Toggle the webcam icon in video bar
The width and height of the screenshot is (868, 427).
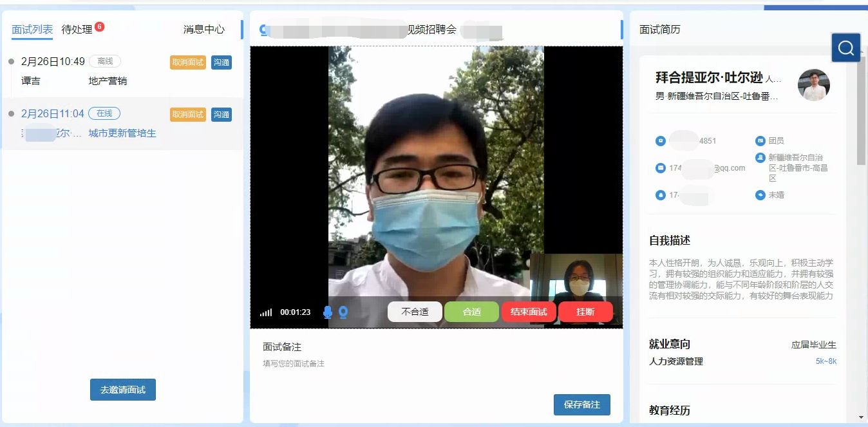tap(343, 312)
